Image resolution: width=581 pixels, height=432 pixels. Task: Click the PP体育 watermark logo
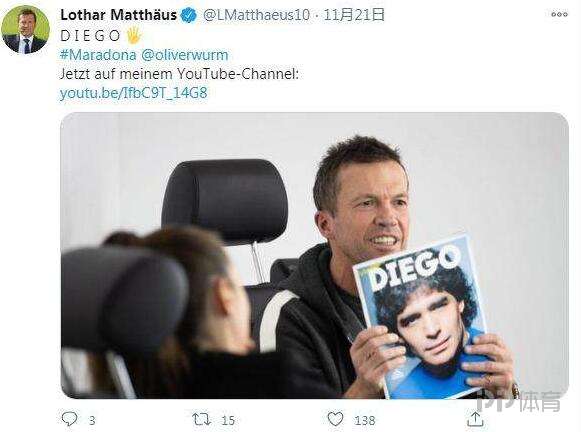coord(519,401)
